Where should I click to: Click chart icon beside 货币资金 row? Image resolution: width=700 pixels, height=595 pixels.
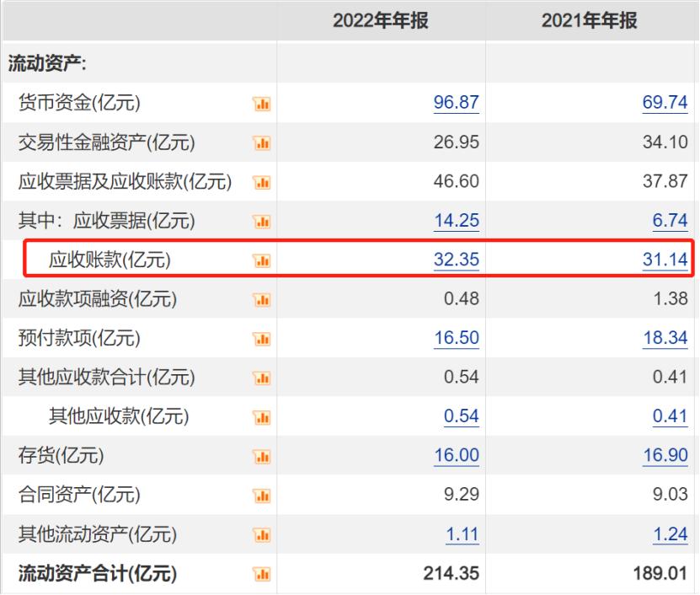[261, 104]
